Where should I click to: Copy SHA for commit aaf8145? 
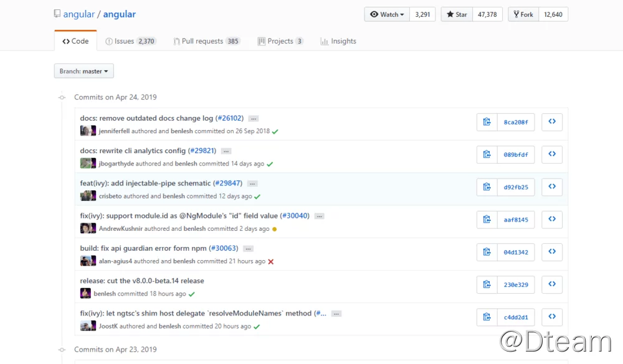pos(487,220)
